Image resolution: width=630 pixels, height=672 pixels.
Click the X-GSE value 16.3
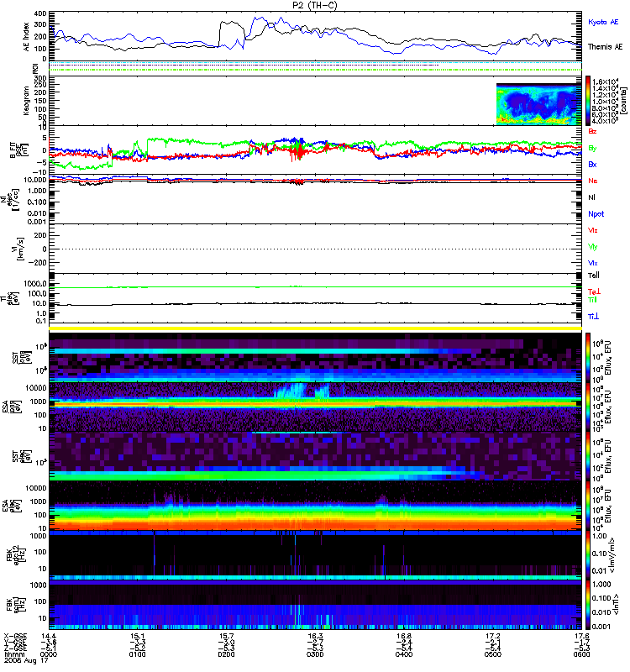coord(315,636)
